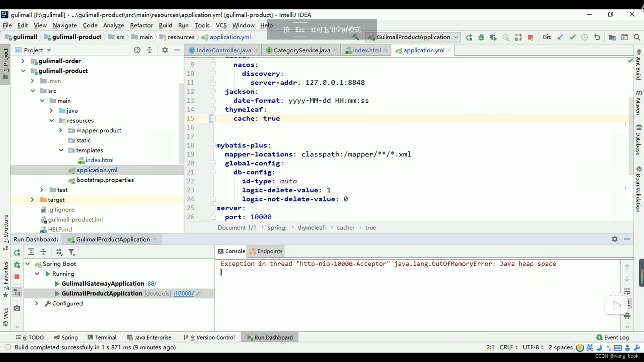
Task: Close the application.yml editor tab
Action: click(449, 50)
